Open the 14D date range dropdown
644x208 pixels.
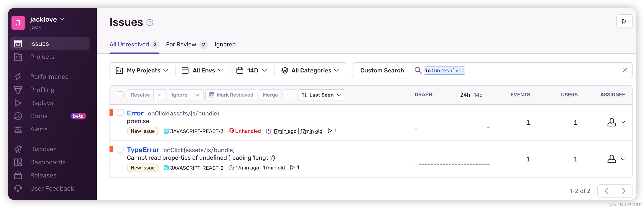252,70
